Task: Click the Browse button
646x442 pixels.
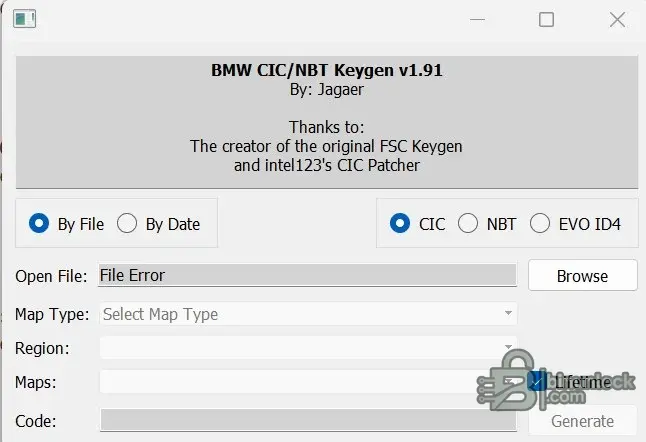Action: tap(582, 276)
